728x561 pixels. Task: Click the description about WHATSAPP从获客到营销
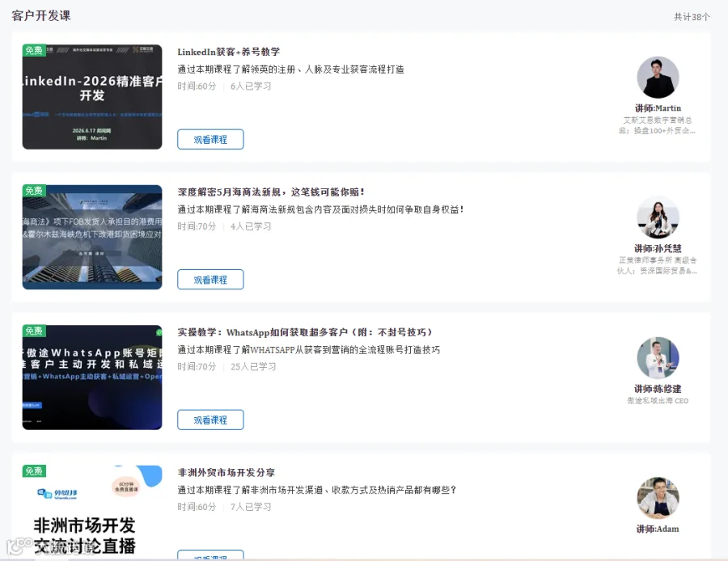coord(309,349)
